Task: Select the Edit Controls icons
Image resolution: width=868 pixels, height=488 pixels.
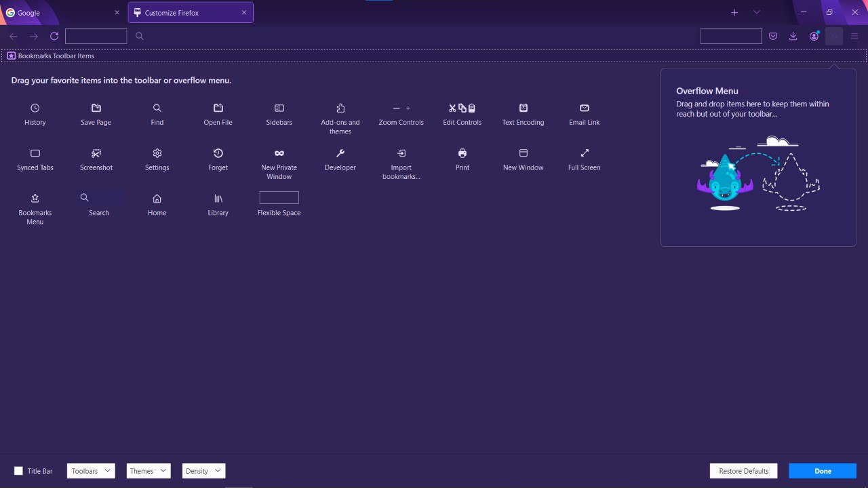Action: pos(462,108)
